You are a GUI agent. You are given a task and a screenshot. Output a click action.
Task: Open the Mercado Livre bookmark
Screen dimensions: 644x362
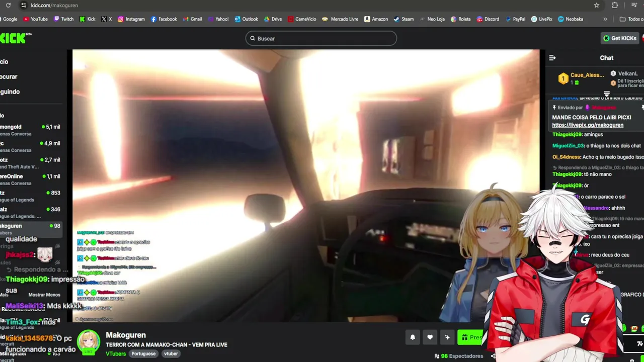(x=340, y=19)
